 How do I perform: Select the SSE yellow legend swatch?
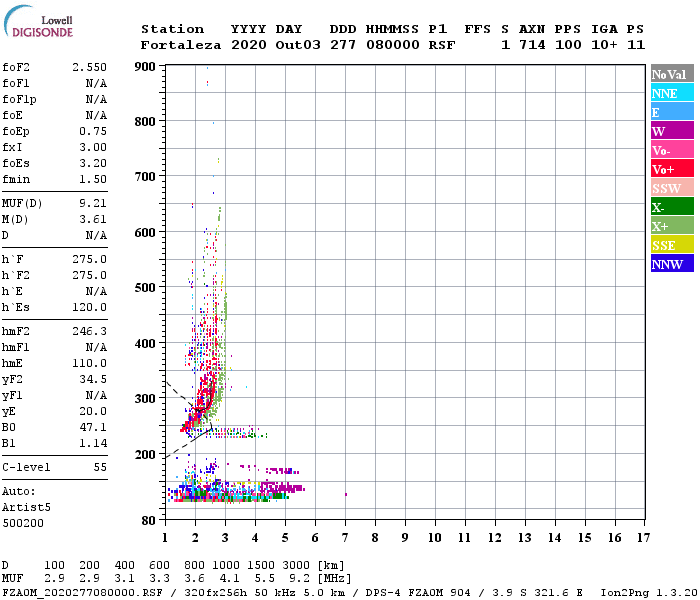pos(672,245)
